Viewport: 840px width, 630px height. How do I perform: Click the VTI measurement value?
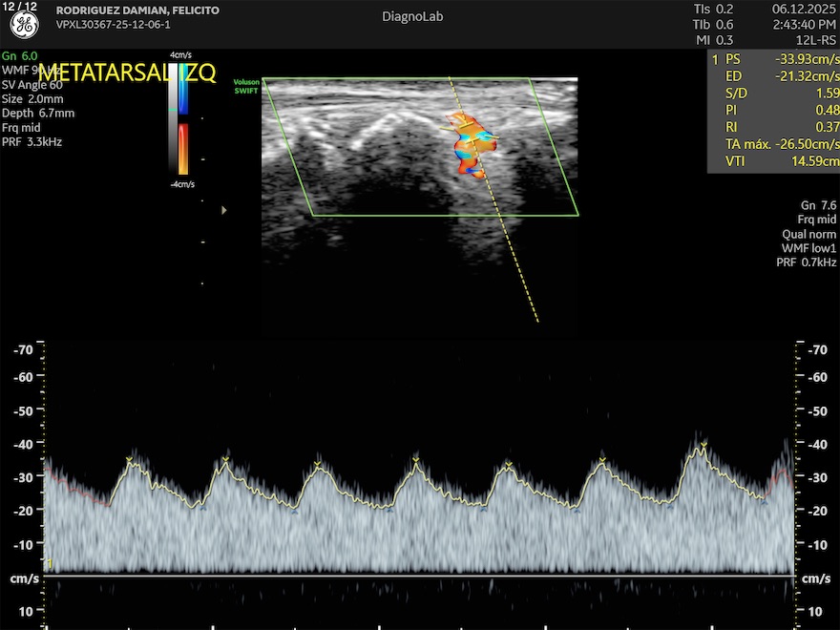click(x=814, y=162)
